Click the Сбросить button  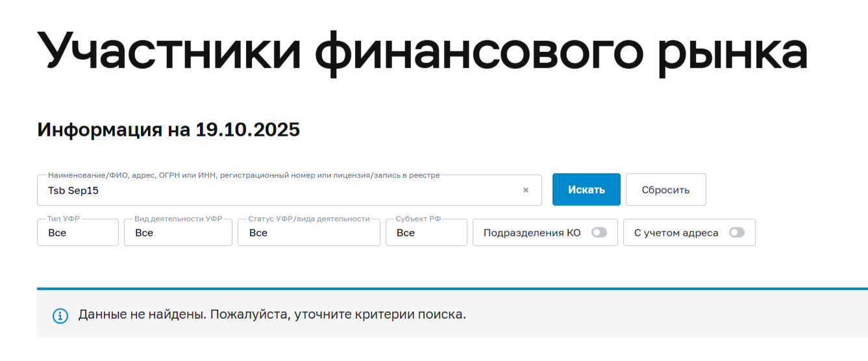[665, 190]
